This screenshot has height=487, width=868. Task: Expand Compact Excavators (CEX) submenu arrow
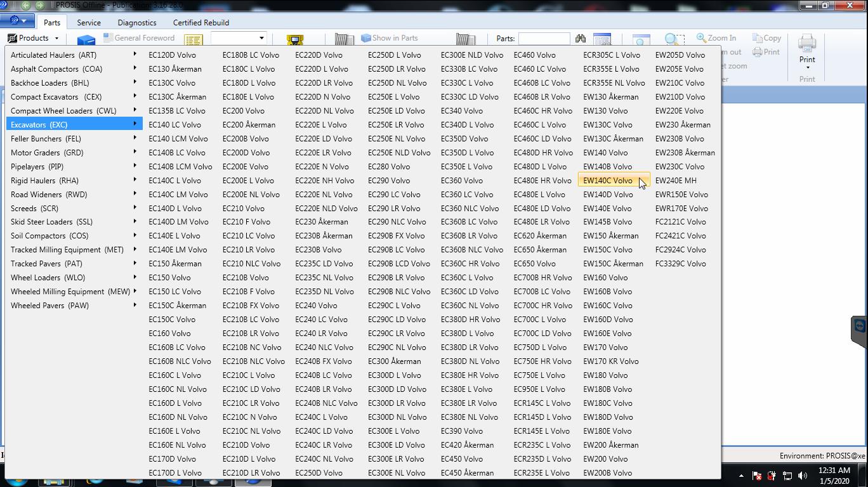[135, 96]
